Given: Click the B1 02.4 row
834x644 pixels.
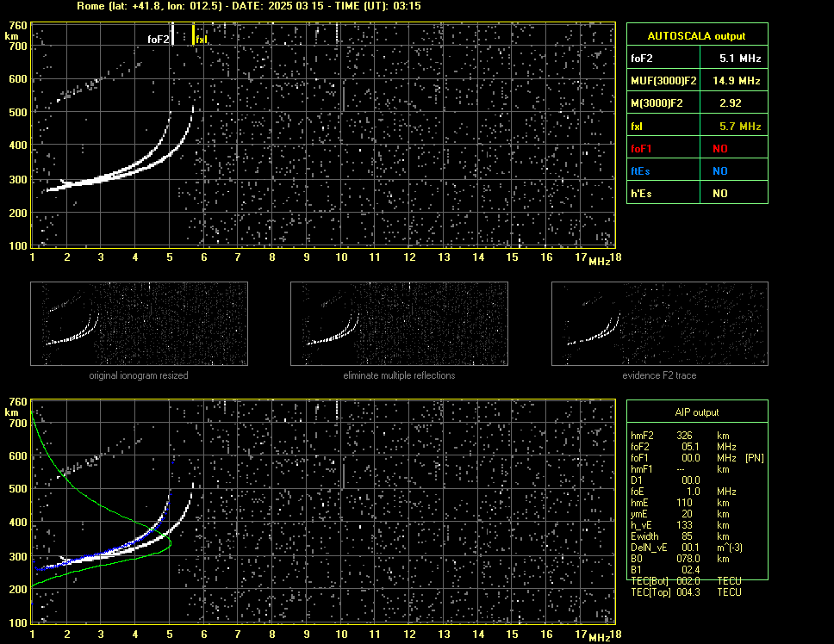Looking at the screenshot, I should (665, 570).
